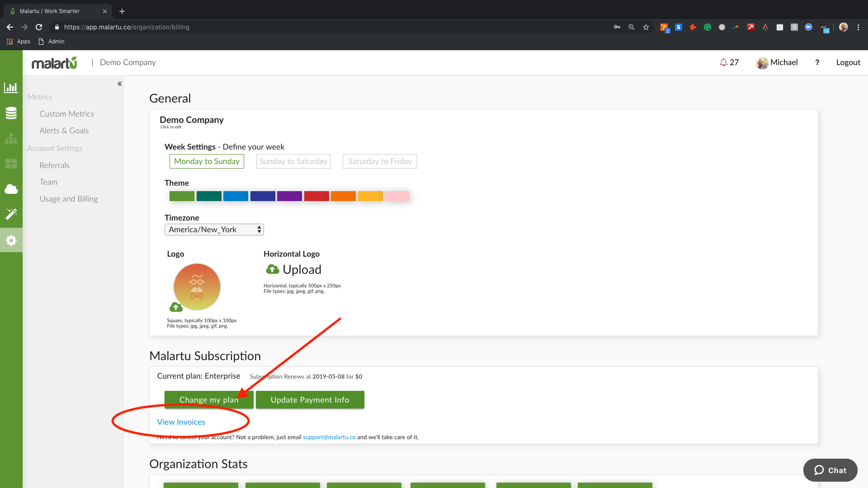
Task: Pick the light blue theme swatch
Action: pos(236,196)
